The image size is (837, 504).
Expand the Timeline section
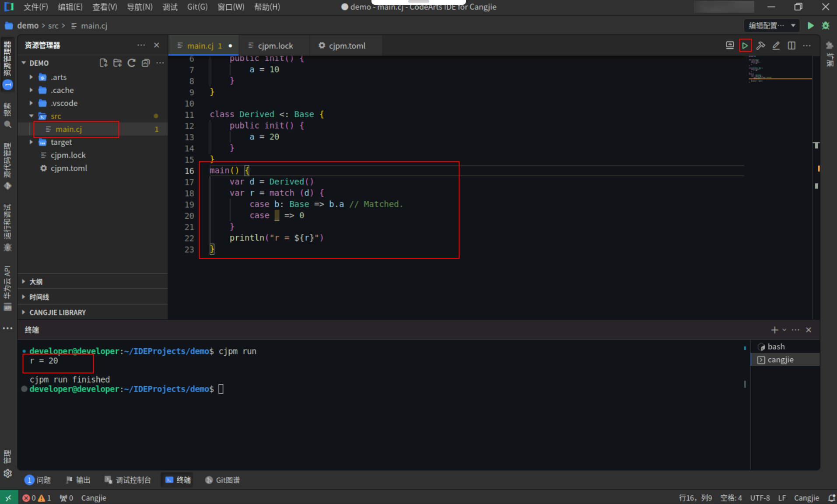(x=93, y=297)
